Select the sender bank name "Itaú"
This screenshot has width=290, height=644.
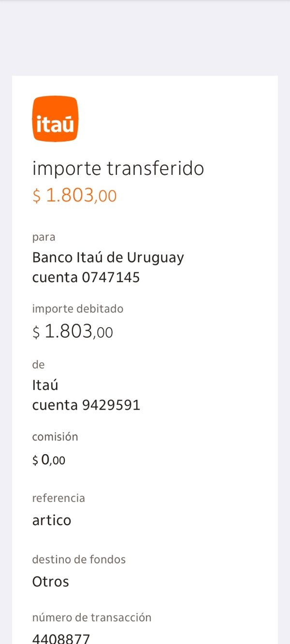coord(45,385)
